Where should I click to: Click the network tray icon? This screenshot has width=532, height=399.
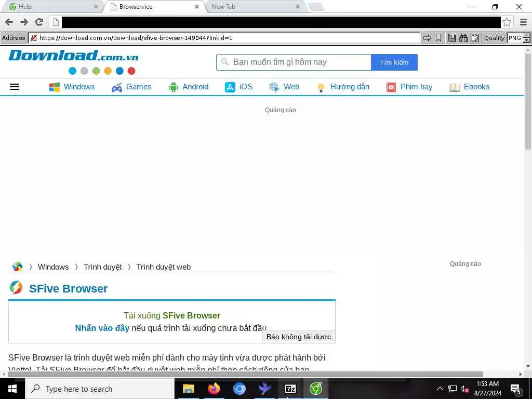(453, 389)
